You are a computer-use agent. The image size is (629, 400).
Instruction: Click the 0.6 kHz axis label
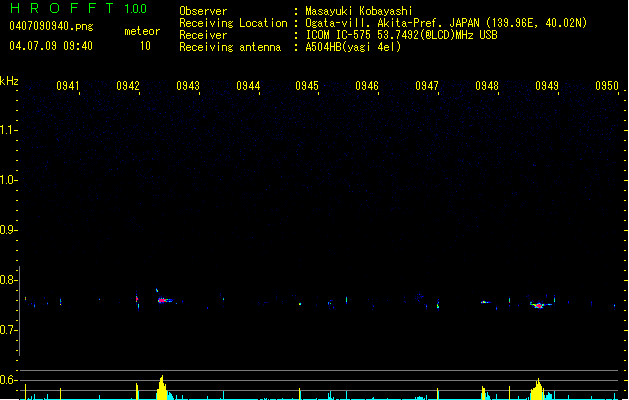click(x=8, y=380)
